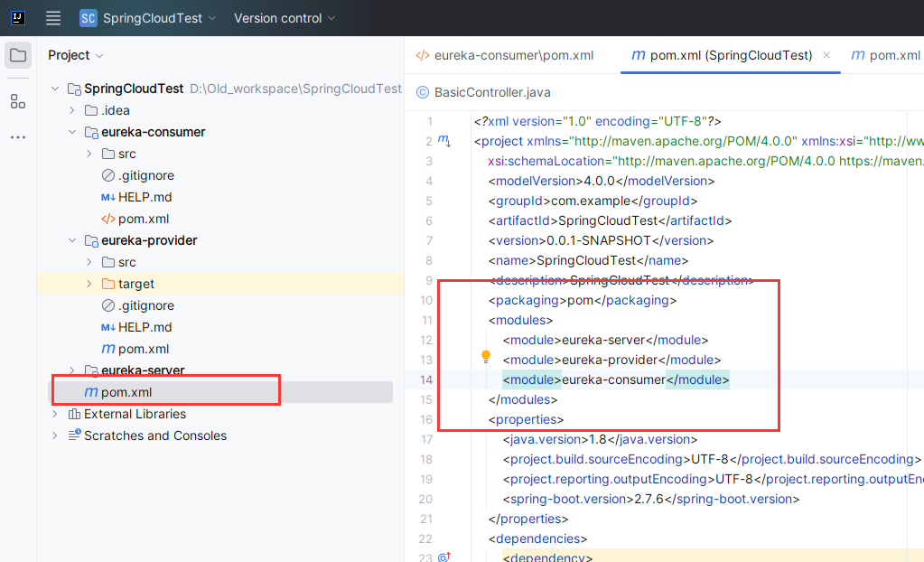Click the yellow intention lightbulb icon

point(485,357)
